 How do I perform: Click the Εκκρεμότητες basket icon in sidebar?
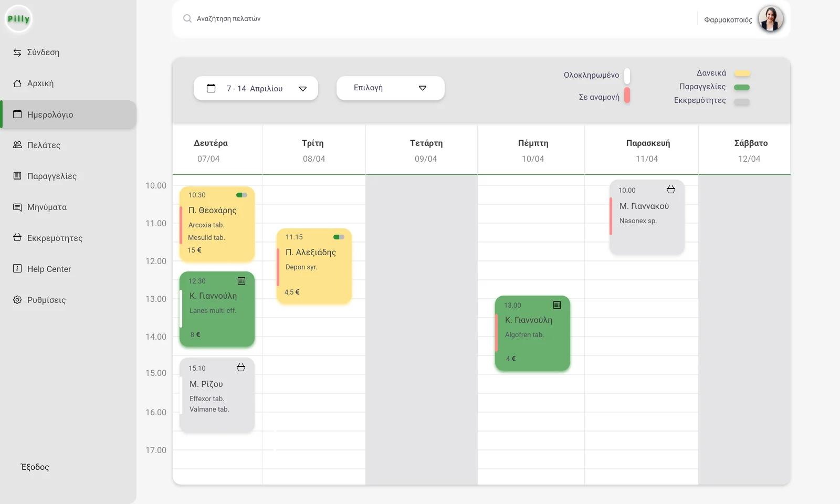click(17, 238)
